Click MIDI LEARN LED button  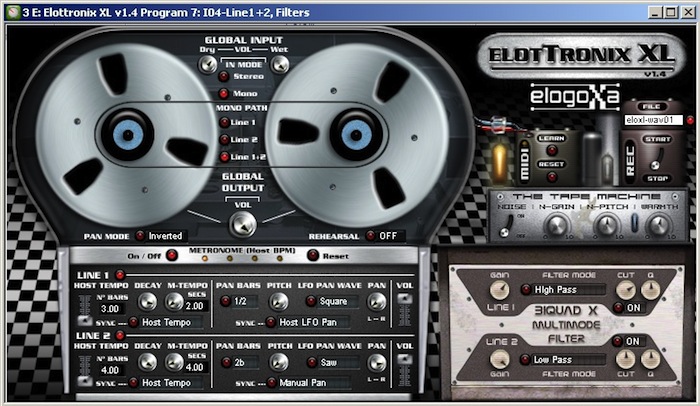point(552,150)
